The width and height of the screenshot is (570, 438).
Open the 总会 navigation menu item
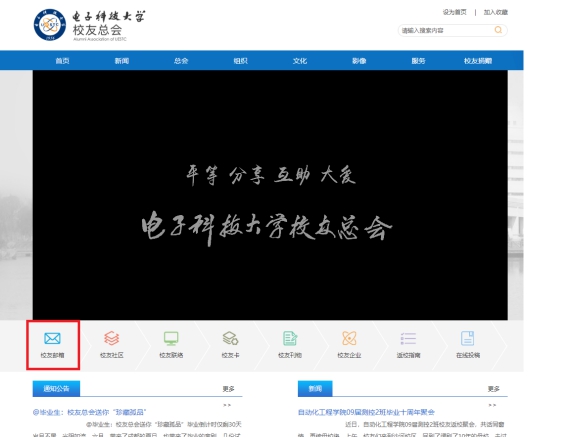(181, 61)
